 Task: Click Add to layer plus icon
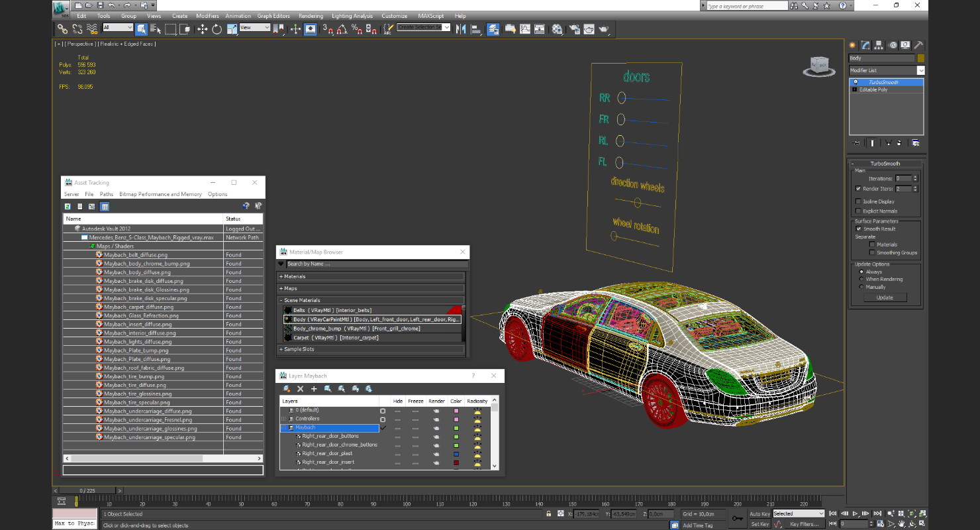point(314,389)
